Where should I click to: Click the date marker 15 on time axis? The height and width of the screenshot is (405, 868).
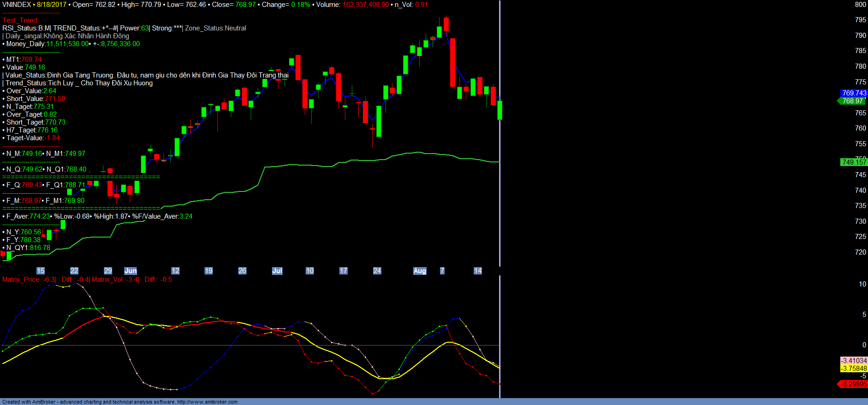pyautogui.click(x=41, y=271)
